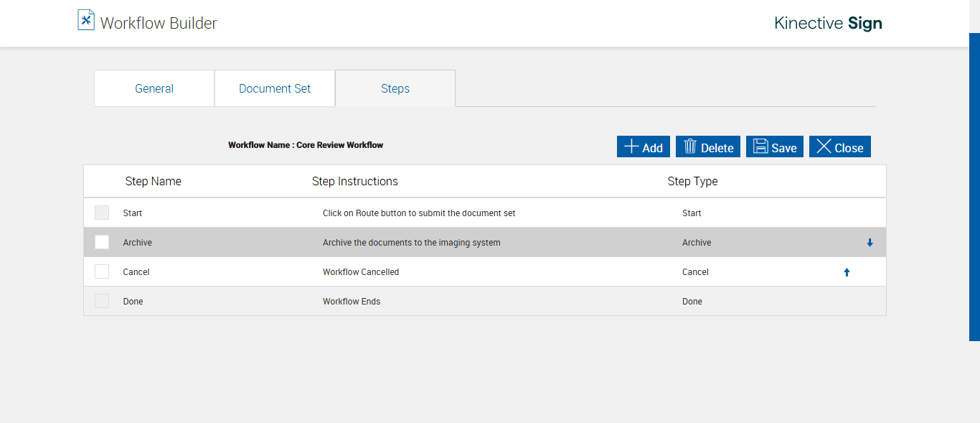Image resolution: width=980 pixels, height=423 pixels.
Task: Click the plus icon on Add
Action: tap(631, 147)
